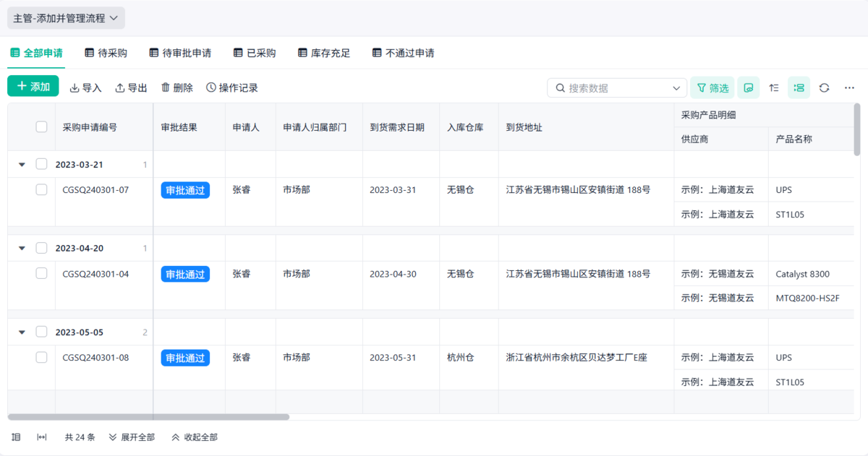Viewport: 868px width, 456px height.
Task: Collapse the 2023-05-05 group
Action: click(x=22, y=332)
